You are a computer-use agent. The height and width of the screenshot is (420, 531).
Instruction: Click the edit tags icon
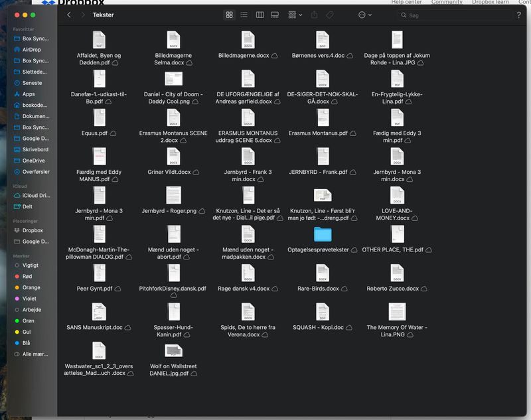click(x=330, y=15)
